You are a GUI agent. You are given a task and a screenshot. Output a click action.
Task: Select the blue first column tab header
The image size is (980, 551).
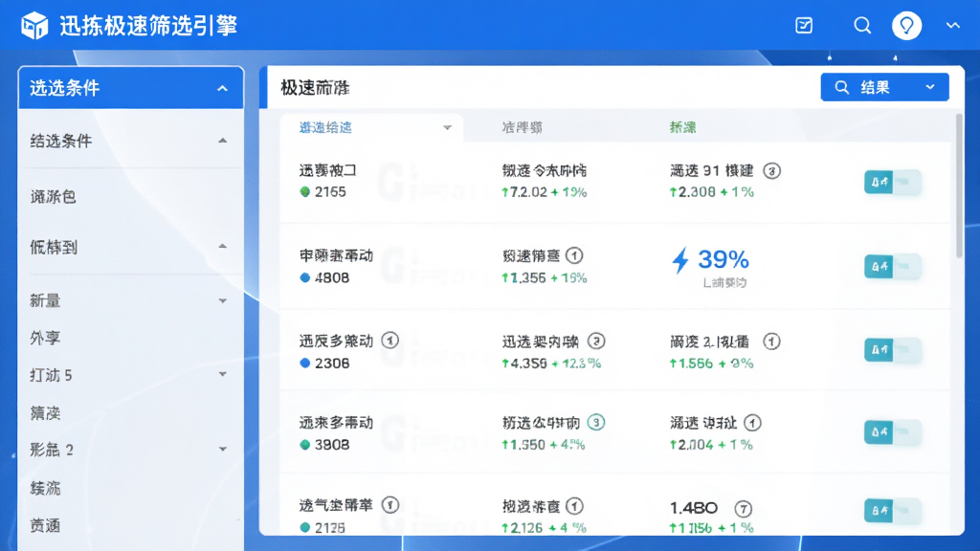point(325,127)
